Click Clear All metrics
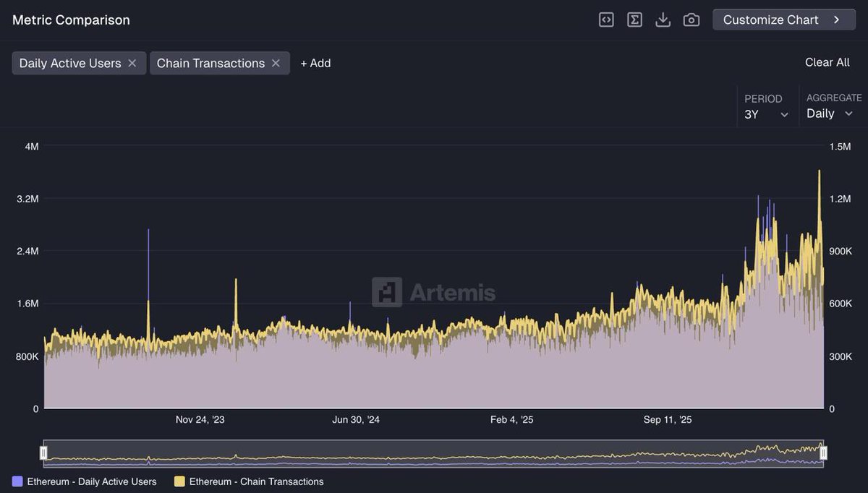This screenshot has width=868, height=493. [x=827, y=62]
